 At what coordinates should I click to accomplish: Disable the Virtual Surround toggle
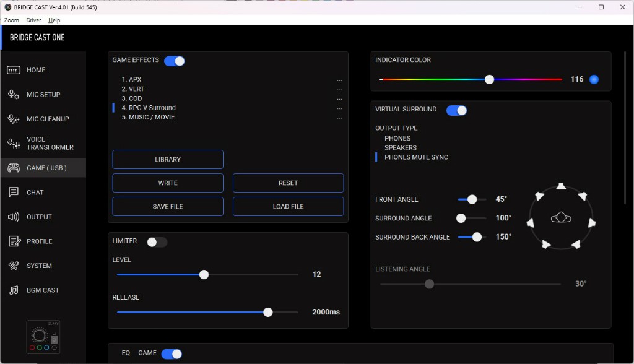click(x=457, y=110)
